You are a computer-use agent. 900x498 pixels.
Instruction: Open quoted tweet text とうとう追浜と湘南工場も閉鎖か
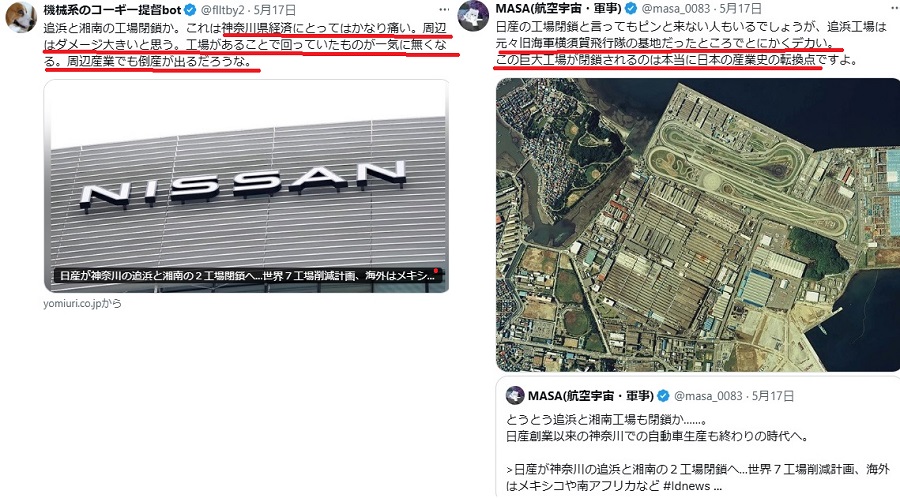pos(606,419)
